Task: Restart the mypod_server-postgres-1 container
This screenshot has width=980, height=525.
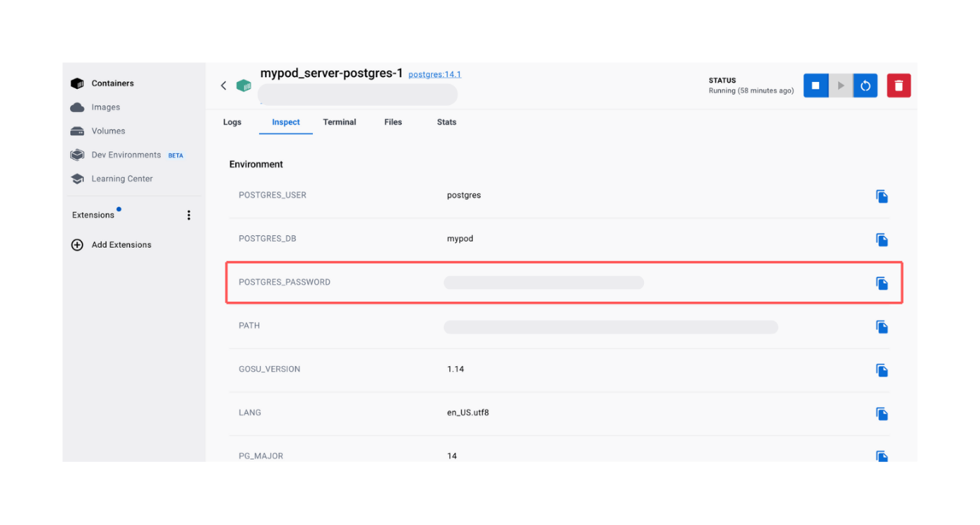Action: point(865,85)
